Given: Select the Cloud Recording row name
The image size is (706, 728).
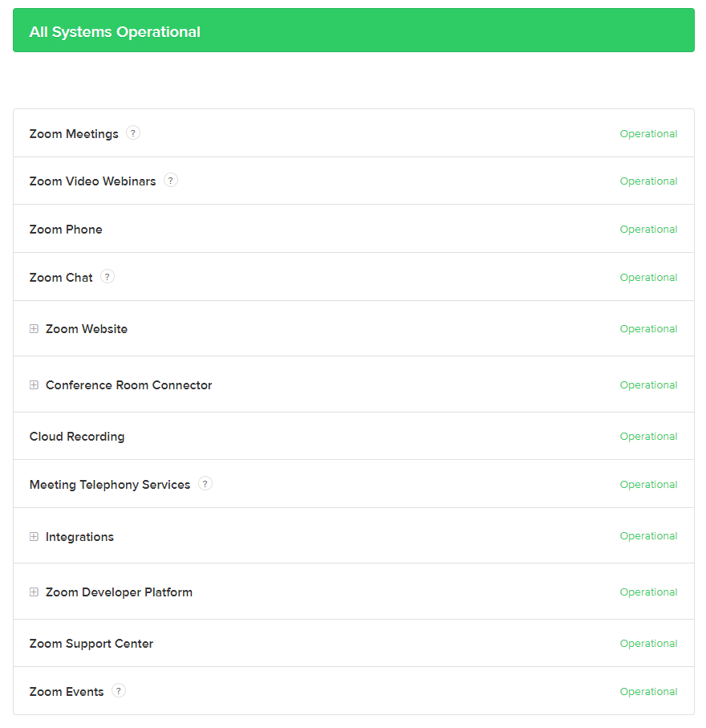Looking at the screenshot, I should [76, 437].
